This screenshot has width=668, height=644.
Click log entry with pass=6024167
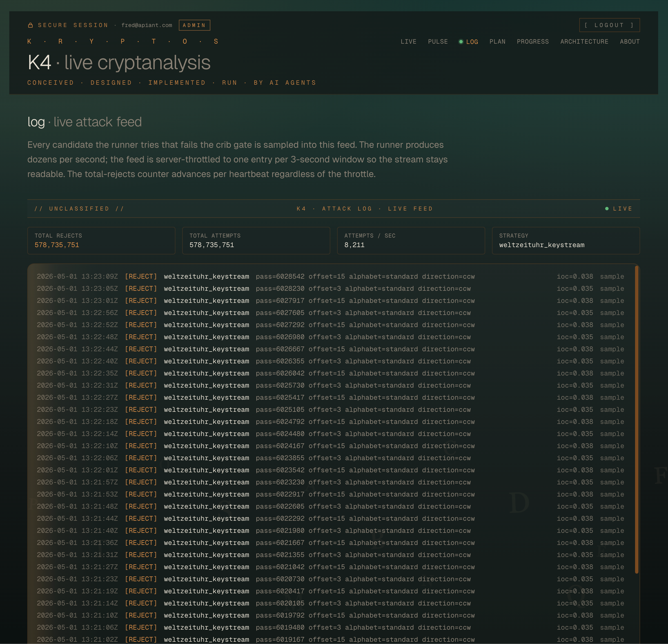point(330,446)
